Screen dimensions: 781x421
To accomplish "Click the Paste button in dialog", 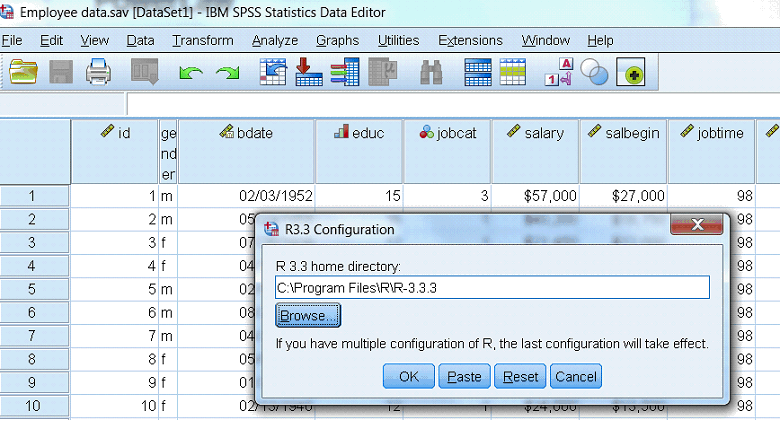I will coord(464,376).
